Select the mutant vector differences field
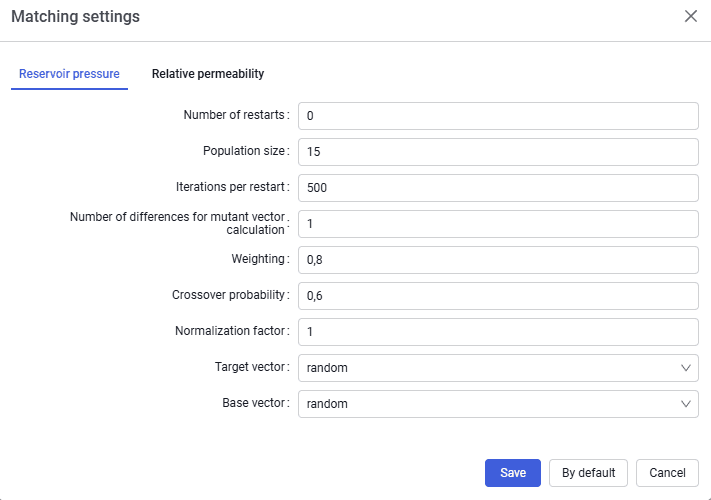711x500 pixels. tap(498, 223)
